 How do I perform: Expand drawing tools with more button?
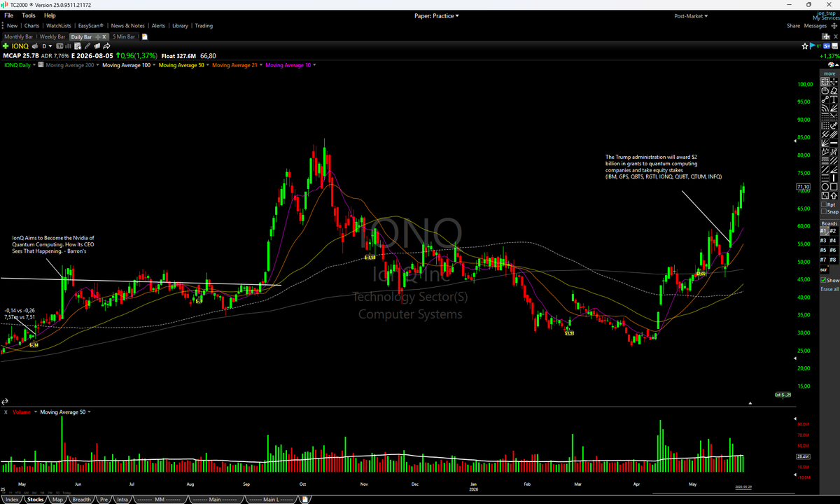(x=829, y=73)
